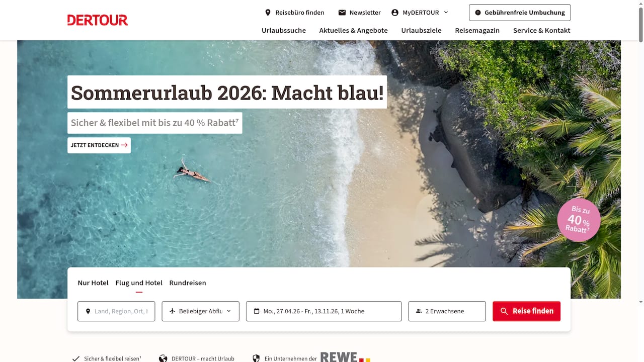This screenshot has width=644, height=362.
Task: Click the destination input field
Action: 116,311
